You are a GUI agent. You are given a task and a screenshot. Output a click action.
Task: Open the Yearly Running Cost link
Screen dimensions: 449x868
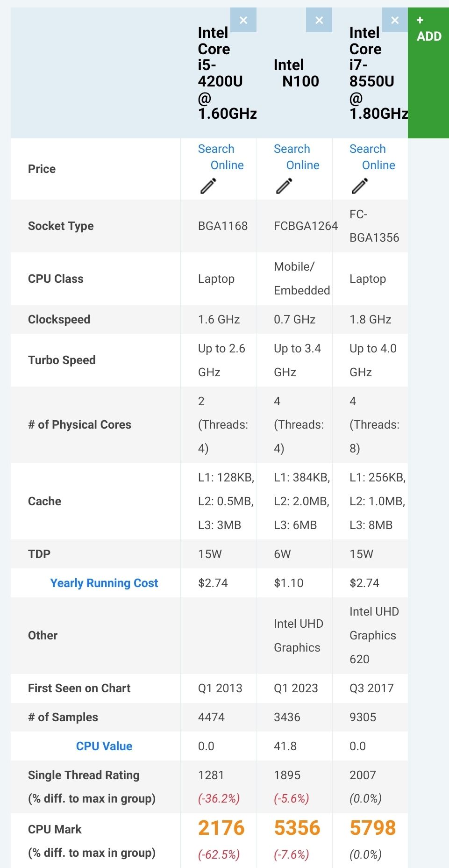coord(104,583)
